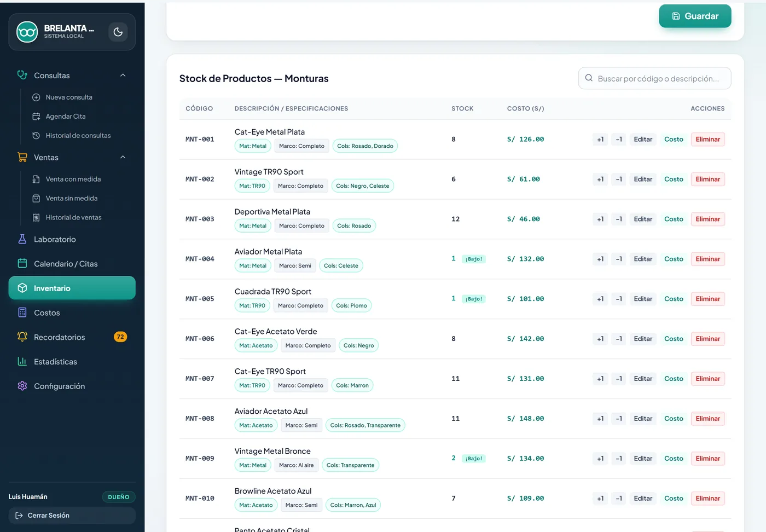Increase stock by one for MNT-004

600,259
